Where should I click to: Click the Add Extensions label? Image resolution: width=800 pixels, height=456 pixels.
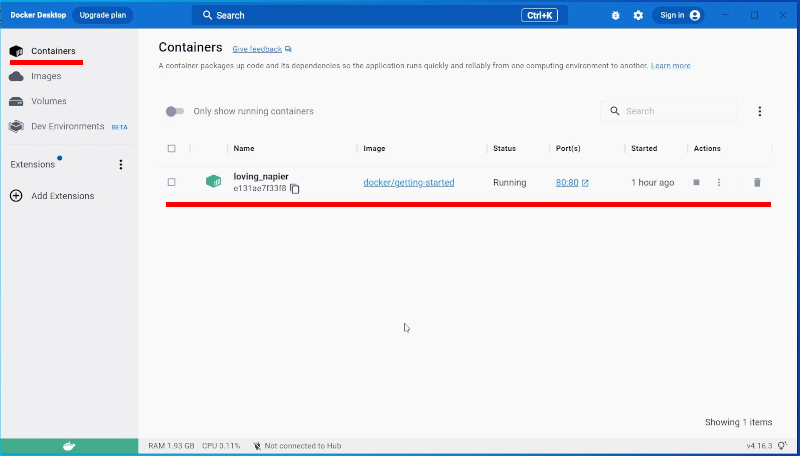(63, 196)
